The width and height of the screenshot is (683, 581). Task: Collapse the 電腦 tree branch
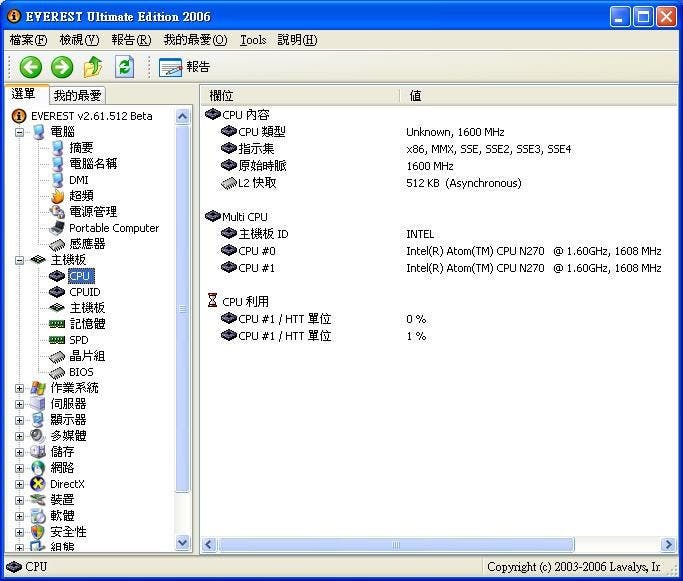(x=20, y=132)
